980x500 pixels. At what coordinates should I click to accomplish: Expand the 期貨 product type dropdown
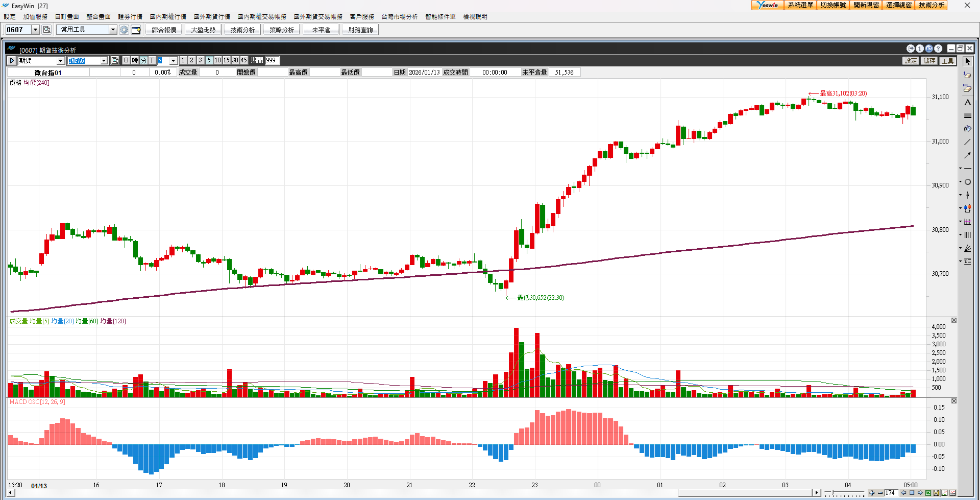coord(60,60)
